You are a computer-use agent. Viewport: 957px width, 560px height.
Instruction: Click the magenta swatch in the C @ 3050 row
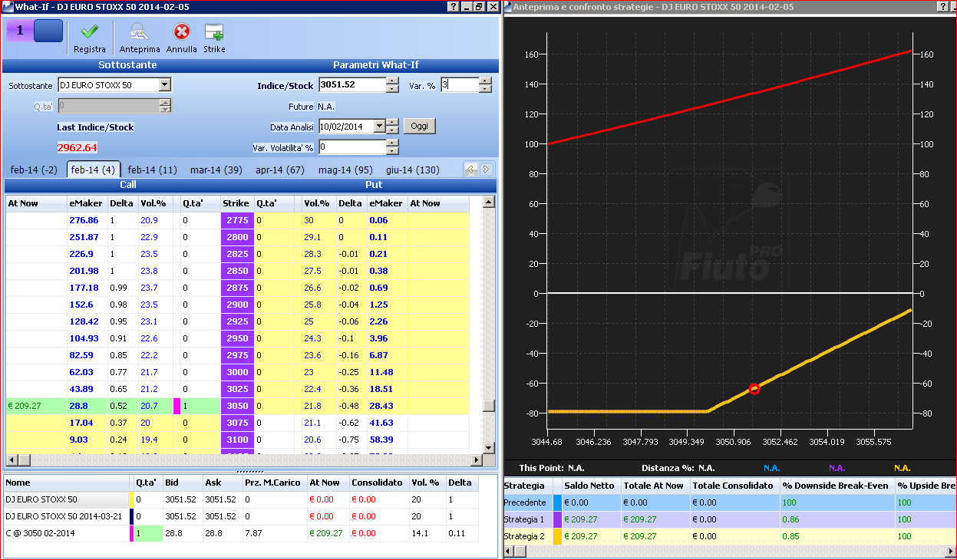[x=132, y=533]
